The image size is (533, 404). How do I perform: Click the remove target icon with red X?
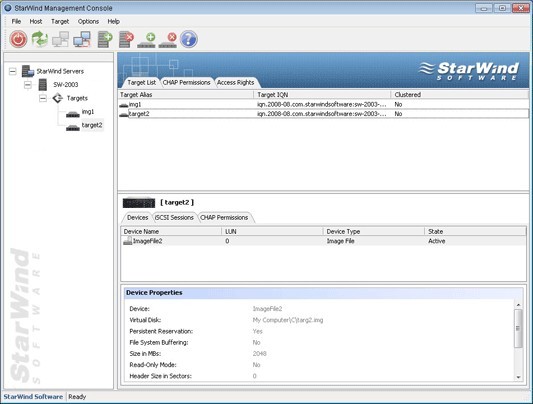point(168,40)
